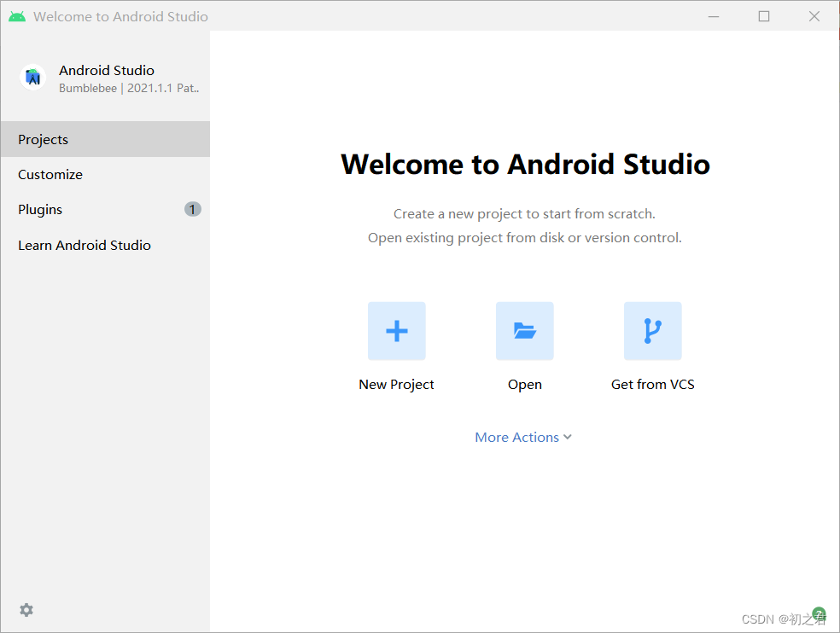This screenshot has width=840, height=633.
Task: Select the New Project plus icon
Action: (396, 330)
